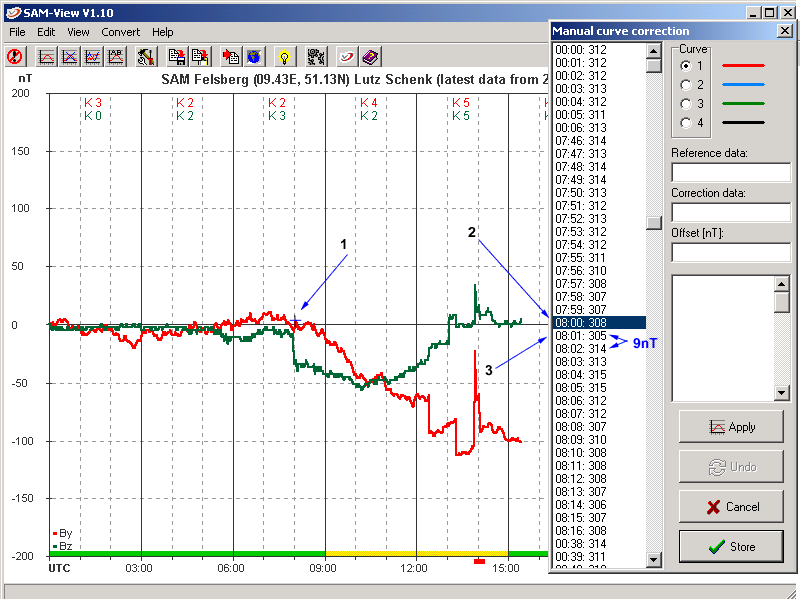
Task: Click the blue and red multi-curve chart icon
Action: click(x=92, y=57)
